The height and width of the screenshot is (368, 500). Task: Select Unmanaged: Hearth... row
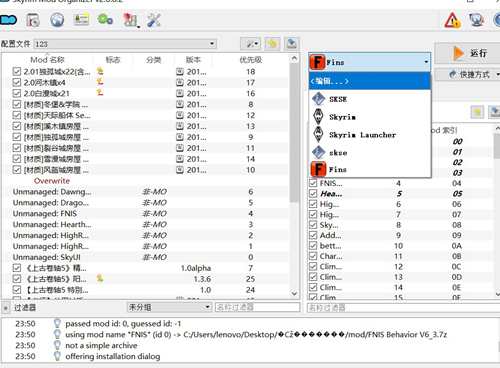145,224
